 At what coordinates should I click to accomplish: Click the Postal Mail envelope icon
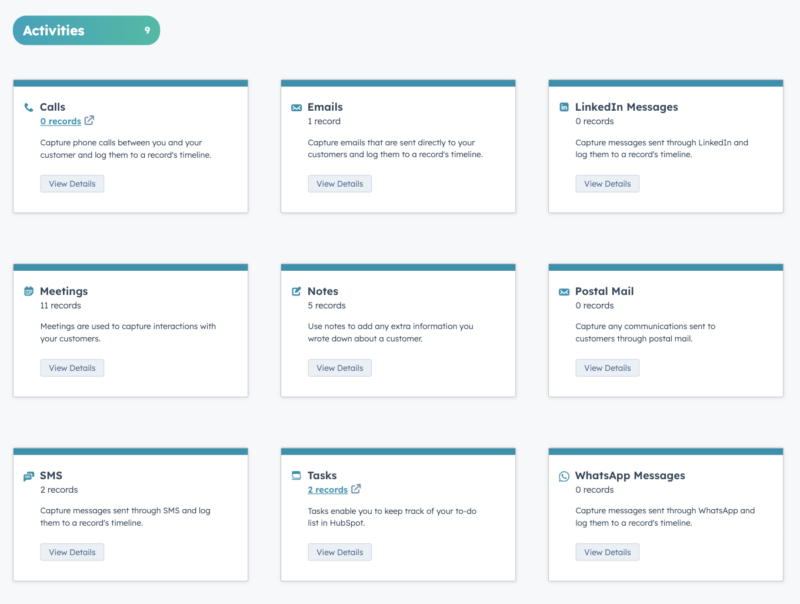[x=564, y=292]
